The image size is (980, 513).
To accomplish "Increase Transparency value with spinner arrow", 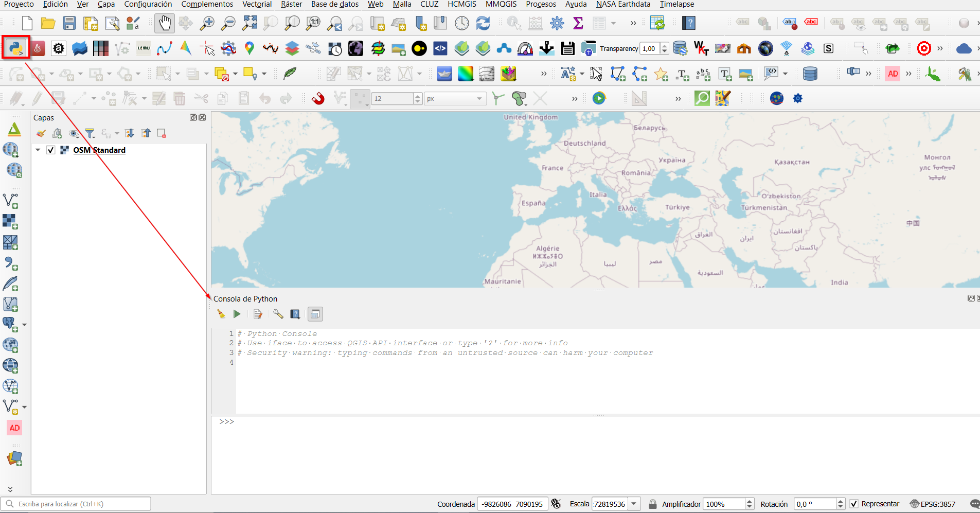I will (665, 46).
